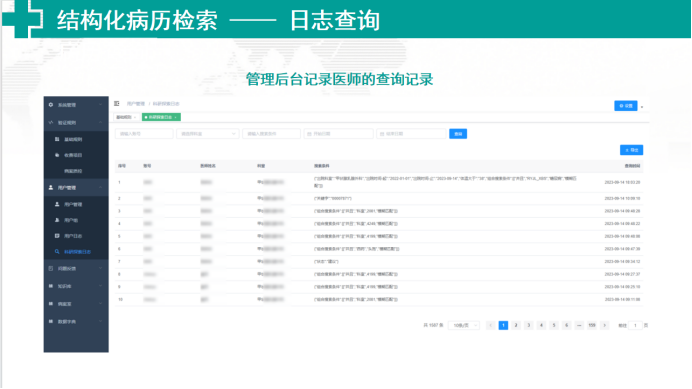Open the 用户日志 sidebar item icon

point(57,236)
